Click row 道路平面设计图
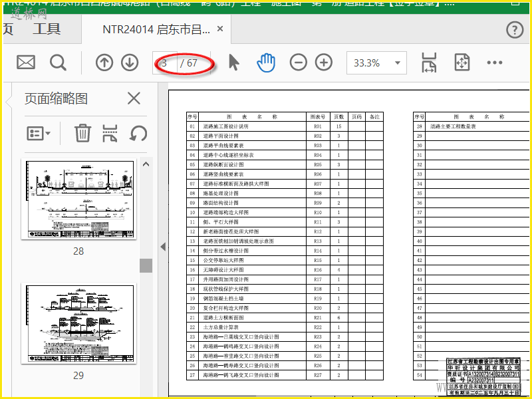Screen dimensions: 532x399 285,136
